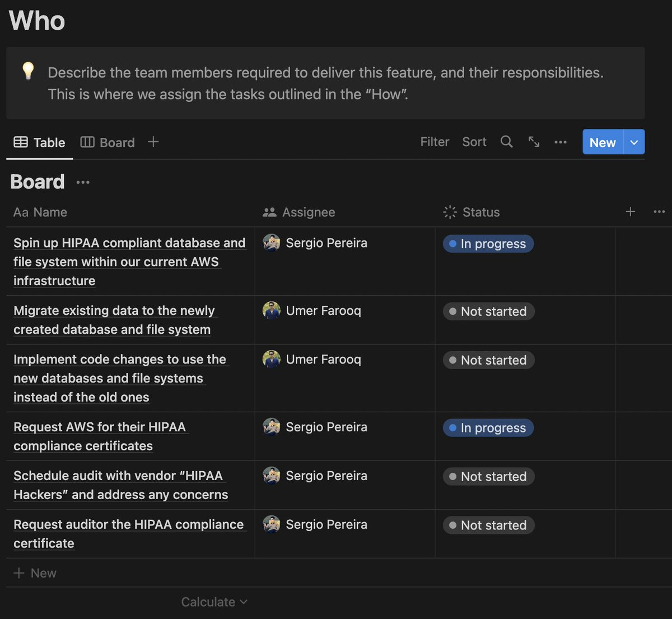Select the Table view tab
The width and height of the screenshot is (672, 619).
tap(40, 142)
